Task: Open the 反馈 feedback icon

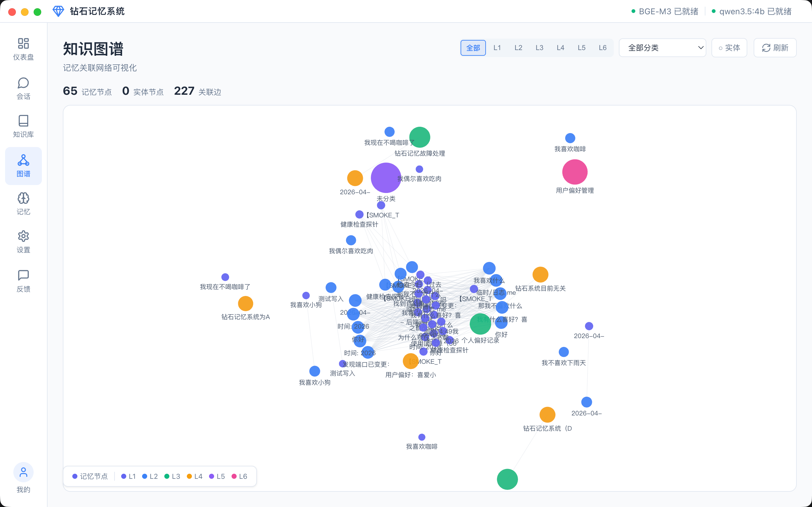Action: 23,275
